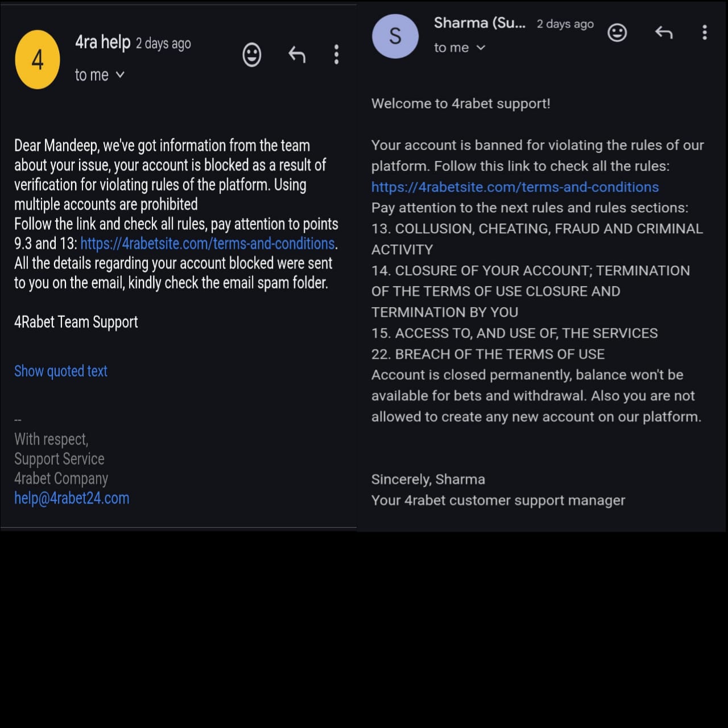Show quoted text in 4ra help email
Image resolution: width=728 pixels, height=728 pixels.
[61, 371]
